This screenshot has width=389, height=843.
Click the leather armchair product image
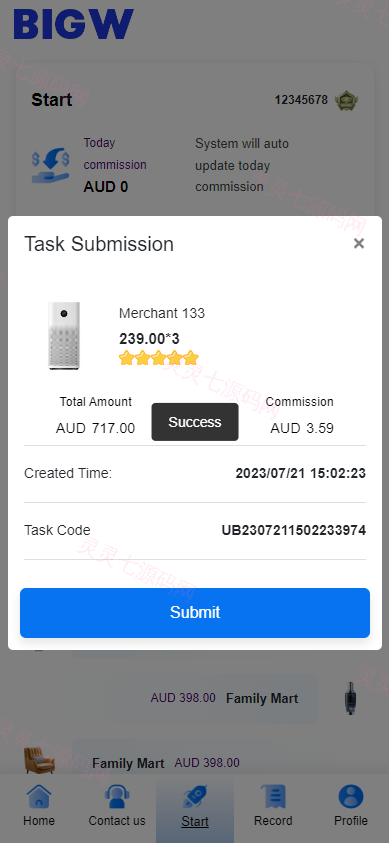point(39,760)
